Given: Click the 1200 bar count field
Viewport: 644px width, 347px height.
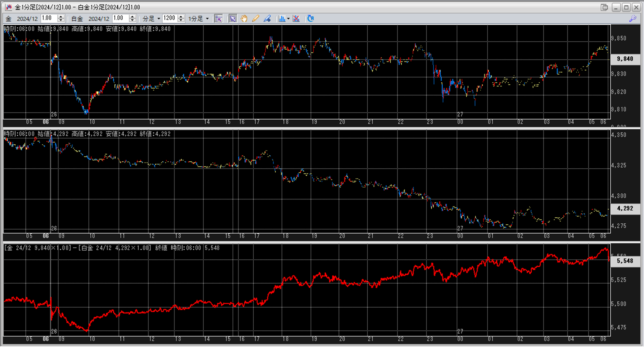Looking at the screenshot, I should point(169,18).
